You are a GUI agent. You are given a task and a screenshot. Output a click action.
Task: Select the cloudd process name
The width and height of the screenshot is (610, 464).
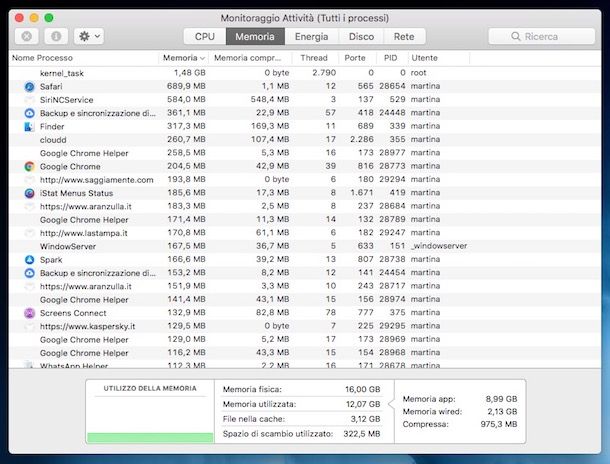(x=53, y=140)
